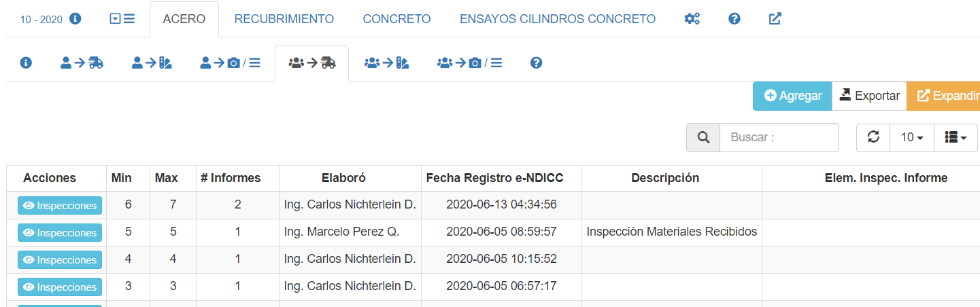Open the gears settings icon in top bar

click(692, 19)
